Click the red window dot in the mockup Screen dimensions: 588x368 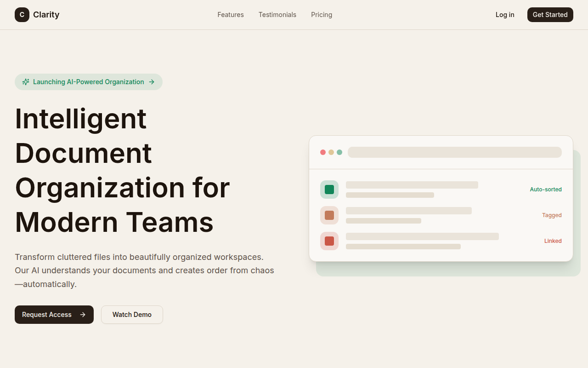(x=323, y=152)
